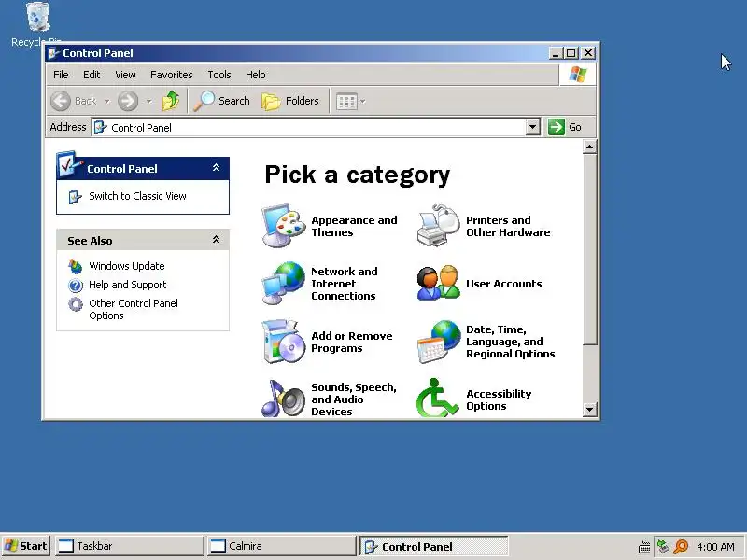Switch to the Taskbar window button
Image resolution: width=747 pixels, height=560 pixels.
(x=130, y=546)
